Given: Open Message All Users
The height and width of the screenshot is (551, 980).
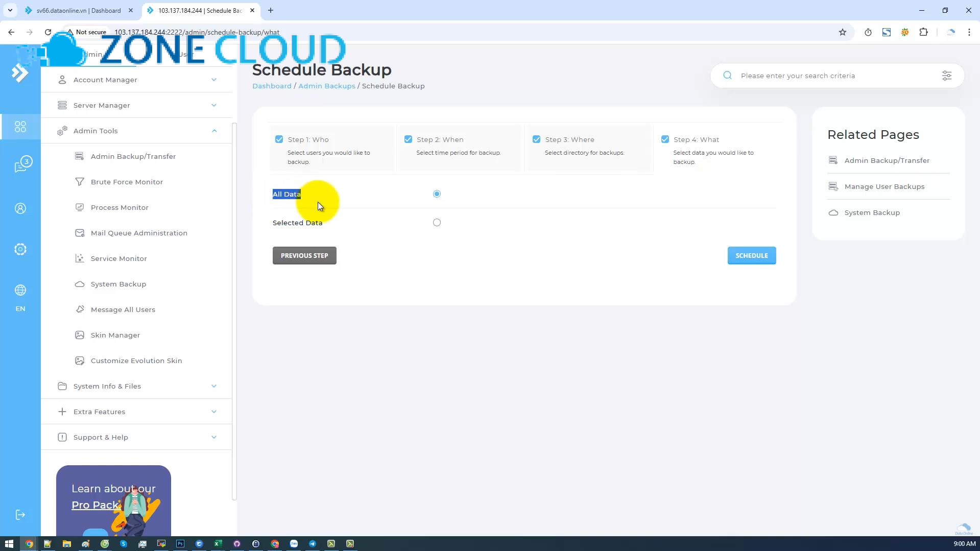Looking at the screenshot, I should coord(123,309).
